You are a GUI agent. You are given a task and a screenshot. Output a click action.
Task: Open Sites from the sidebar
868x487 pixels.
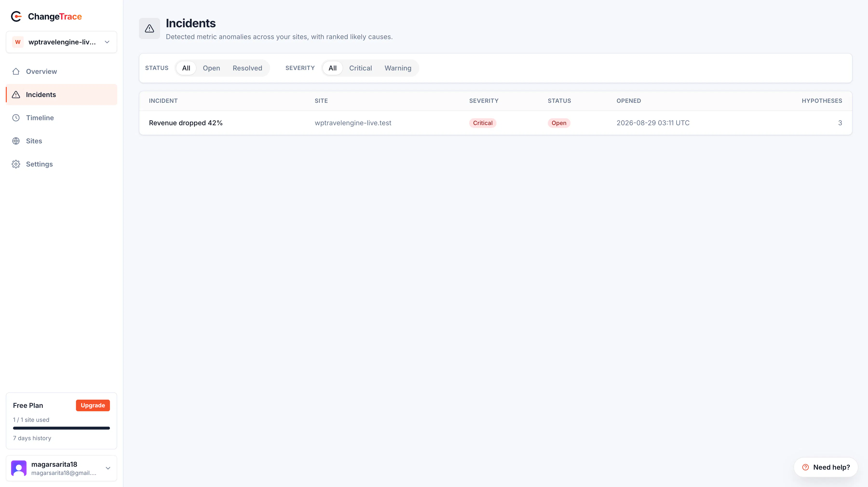coord(61,141)
